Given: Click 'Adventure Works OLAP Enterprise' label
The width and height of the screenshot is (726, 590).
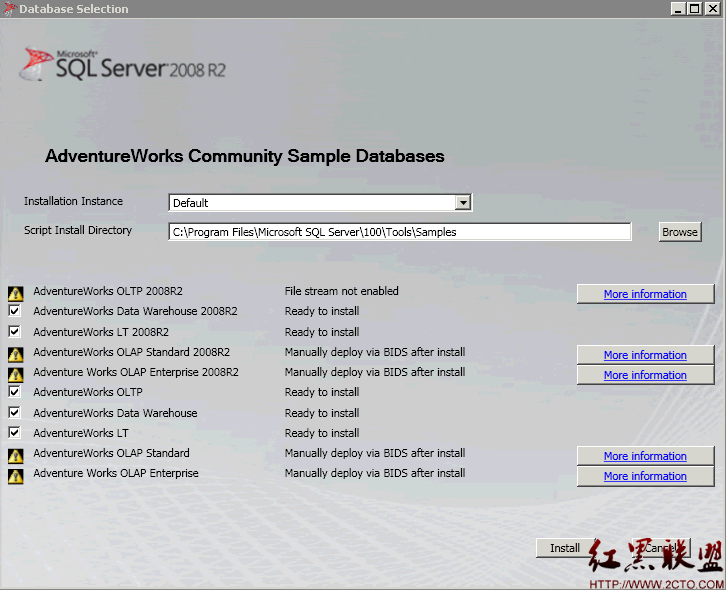Looking at the screenshot, I should tap(116, 473).
